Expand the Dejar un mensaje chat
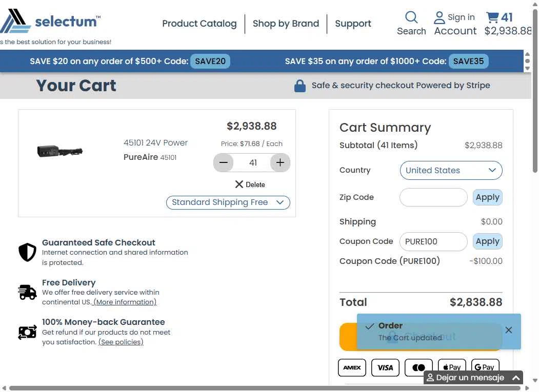 tap(473, 378)
